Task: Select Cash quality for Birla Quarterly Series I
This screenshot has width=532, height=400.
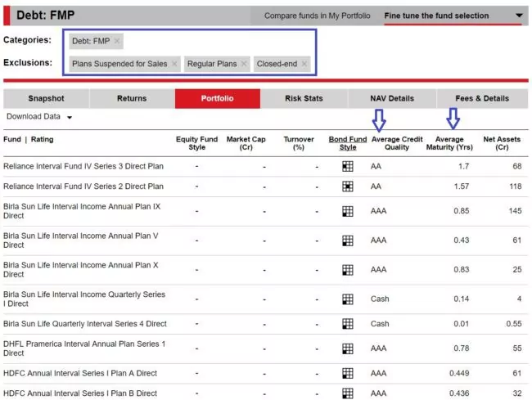Action: (380, 299)
